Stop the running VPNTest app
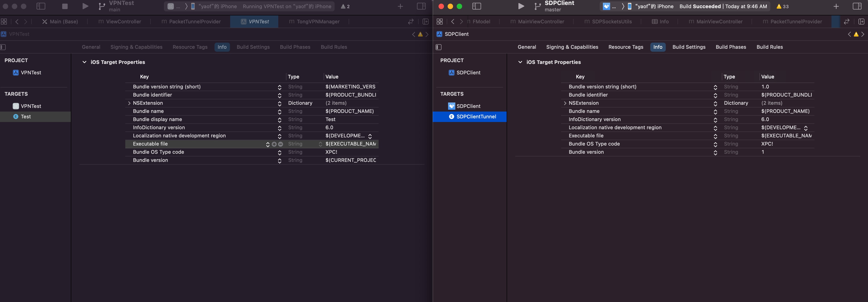Screen dimensions: 868x302 tap(65, 6)
